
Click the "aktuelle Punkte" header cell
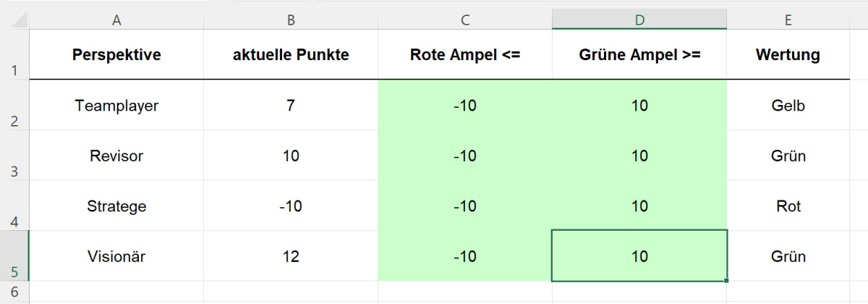[x=291, y=55]
